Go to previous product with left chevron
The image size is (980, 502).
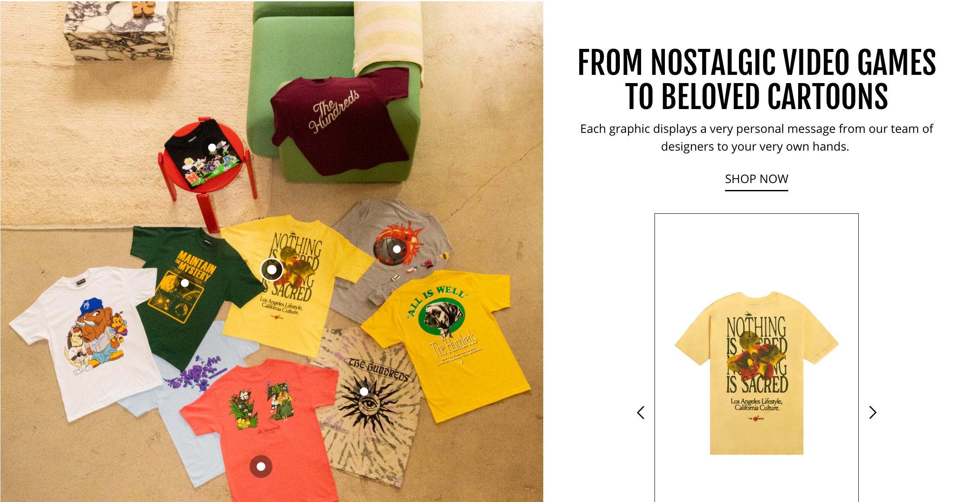(x=641, y=412)
